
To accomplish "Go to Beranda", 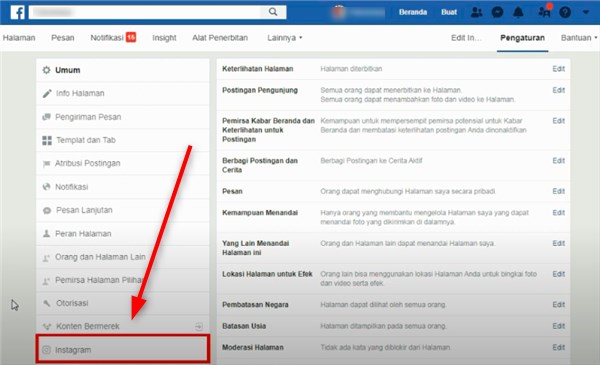I will pos(412,12).
